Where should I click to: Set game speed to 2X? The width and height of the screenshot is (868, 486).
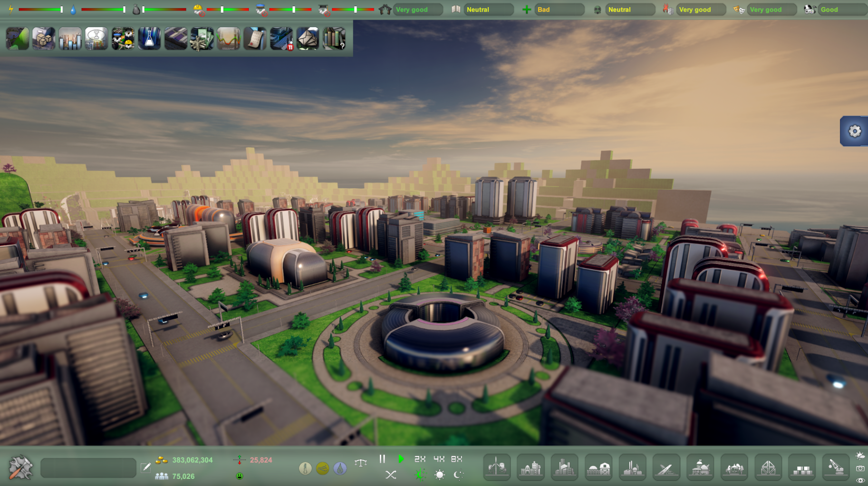click(x=420, y=459)
